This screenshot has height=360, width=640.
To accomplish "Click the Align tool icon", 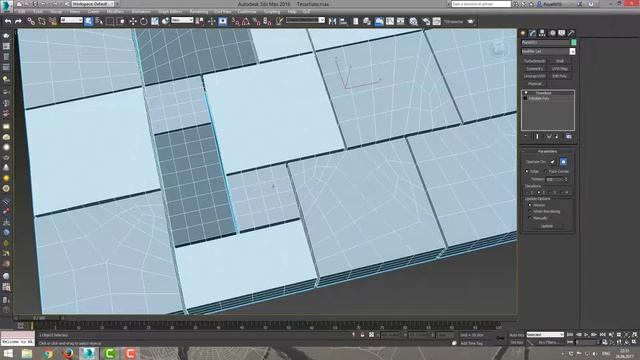I will pos(343,21).
